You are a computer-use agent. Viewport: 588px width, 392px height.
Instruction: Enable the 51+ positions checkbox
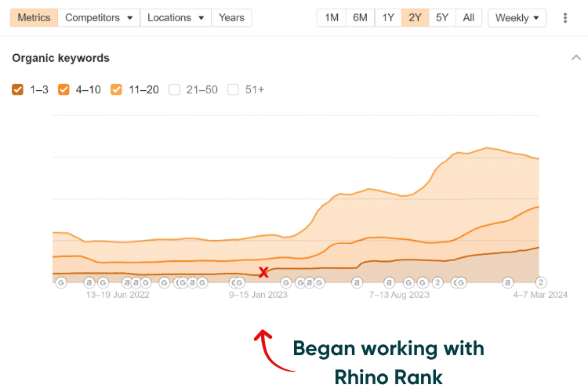[233, 89]
